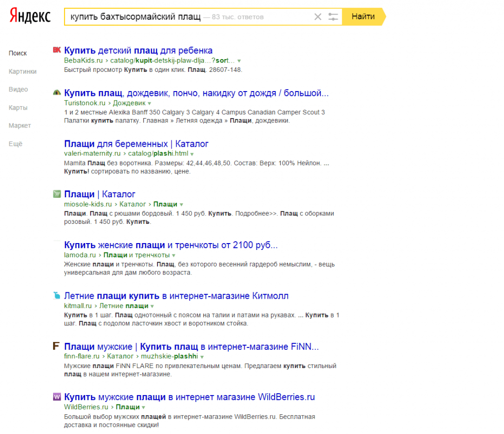Click 'Дождевик' breadcrumb under Turistonok.ru
The width and height of the screenshot is (504, 434).
pos(129,103)
